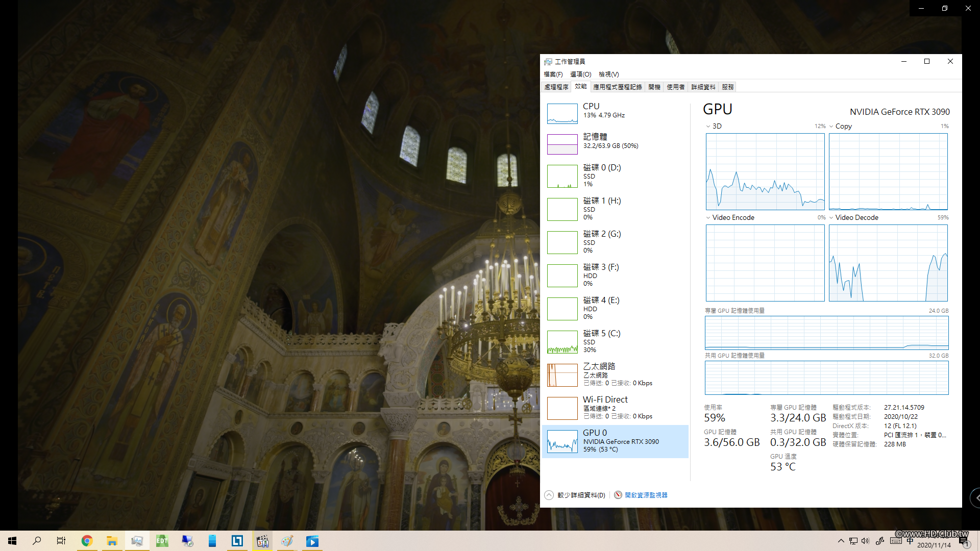Show hidden system tray icons chevron
Screen dimensions: 980x551
pyautogui.click(x=841, y=541)
